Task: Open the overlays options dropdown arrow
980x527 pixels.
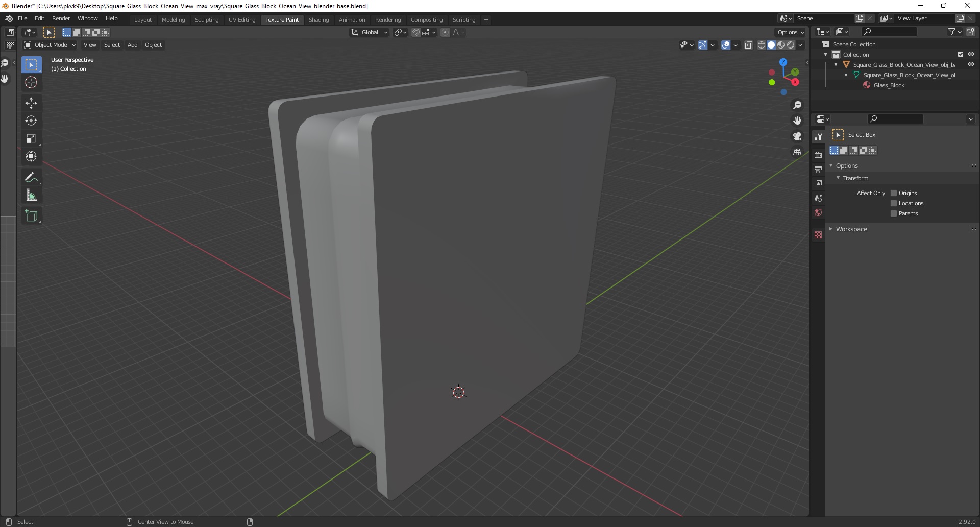Action: (x=736, y=45)
